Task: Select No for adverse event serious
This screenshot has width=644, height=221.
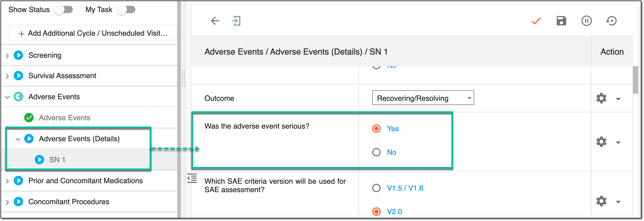Action: point(376,152)
